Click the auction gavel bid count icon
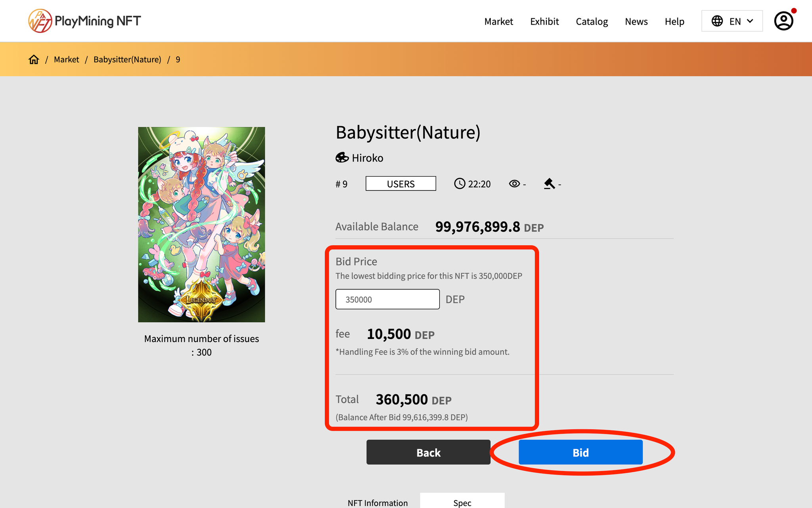Screen dimensions: 812x508 click(549, 184)
